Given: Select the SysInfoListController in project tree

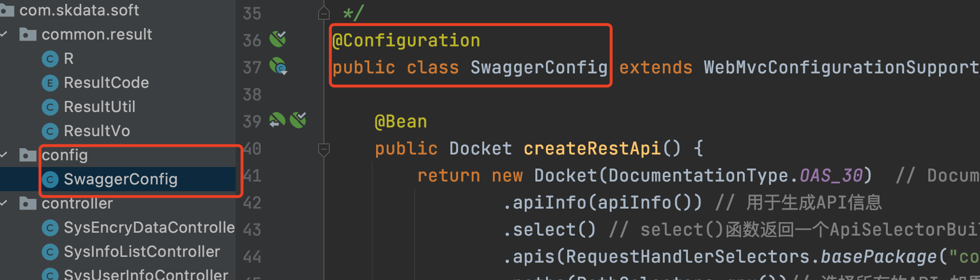Looking at the screenshot, I should [140, 252].
